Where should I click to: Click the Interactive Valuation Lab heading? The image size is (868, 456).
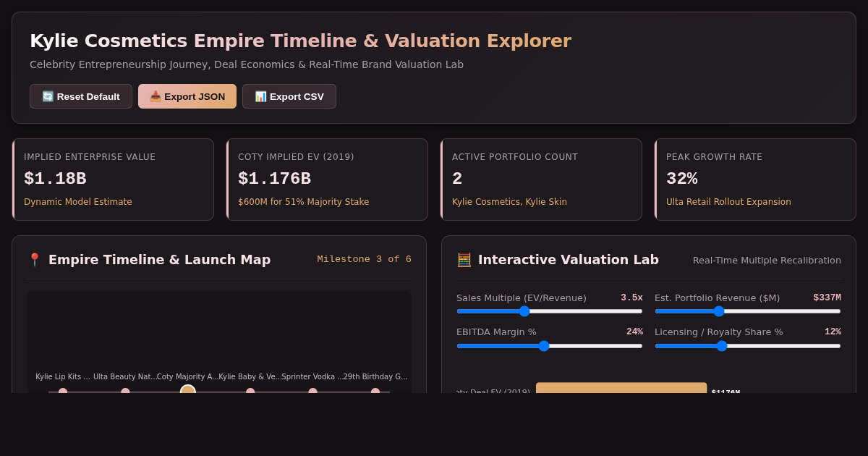click(x=569, y=260)
